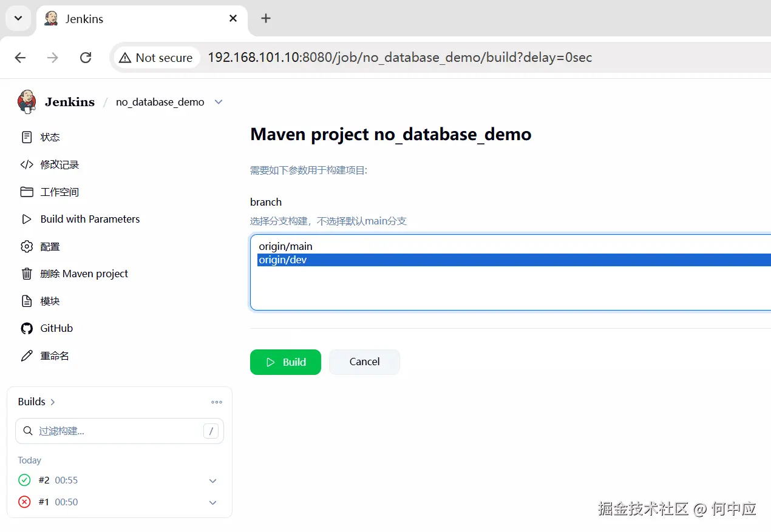Click the document icon beside 模块
Screen dimensions: 771x532
pyautogui.click(x=27, y=301)
